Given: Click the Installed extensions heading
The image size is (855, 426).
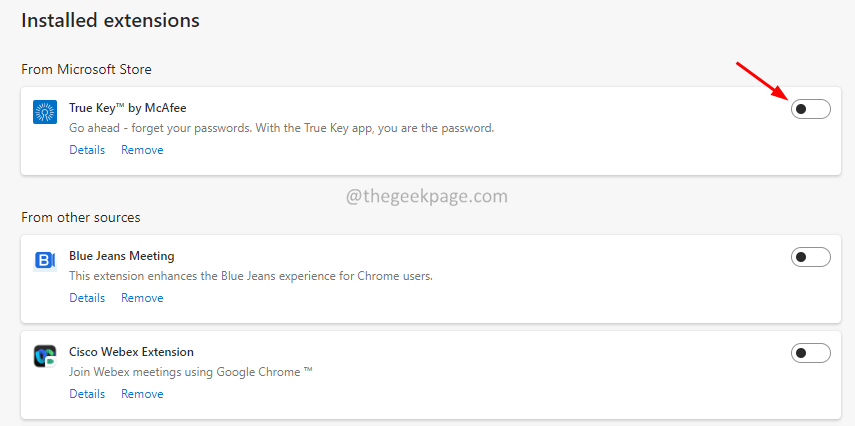Looking at the screenshot, I should point(110,20).
